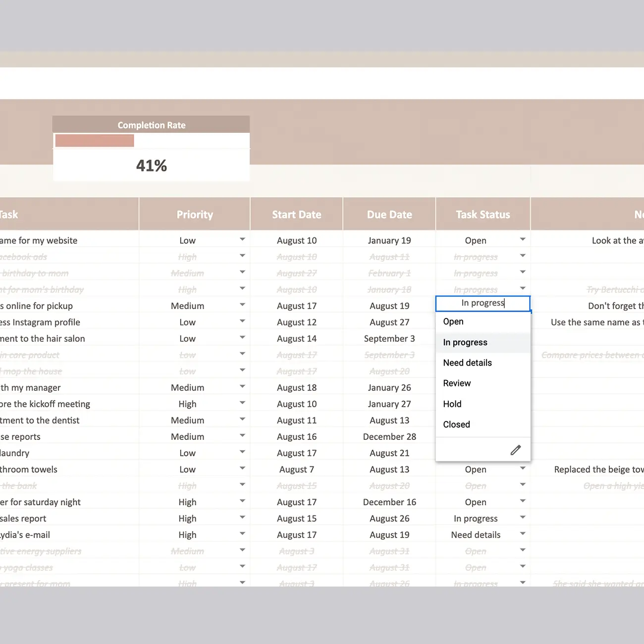Click the 'January 27' due date cell
This screenshot has height=644, width=644.
(389, 404)
